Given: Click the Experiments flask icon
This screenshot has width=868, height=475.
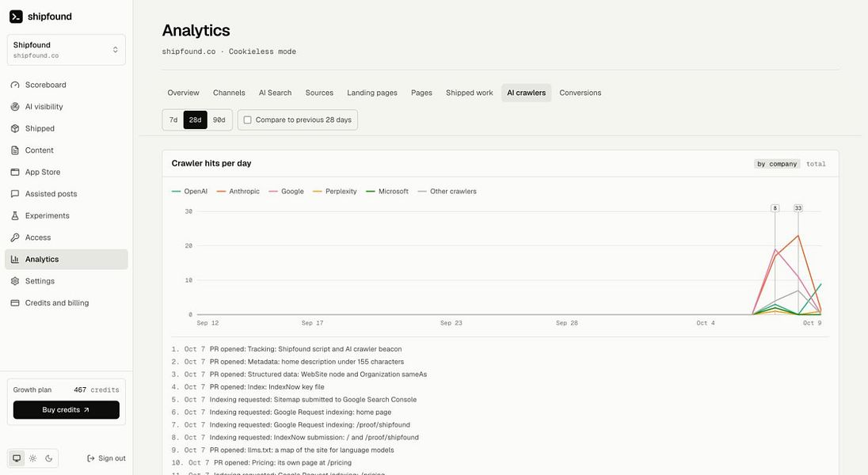Looking at the screenshot, I should (15, 216).
